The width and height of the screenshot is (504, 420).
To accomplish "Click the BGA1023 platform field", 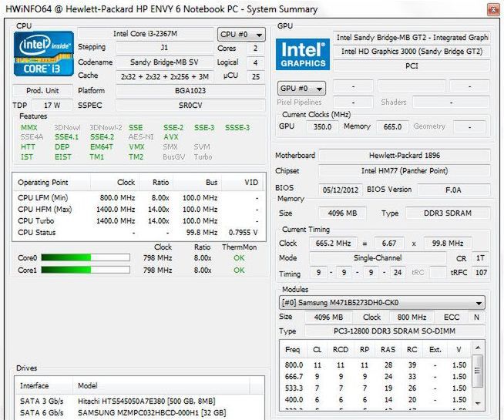I will click(x=190, y=91).
